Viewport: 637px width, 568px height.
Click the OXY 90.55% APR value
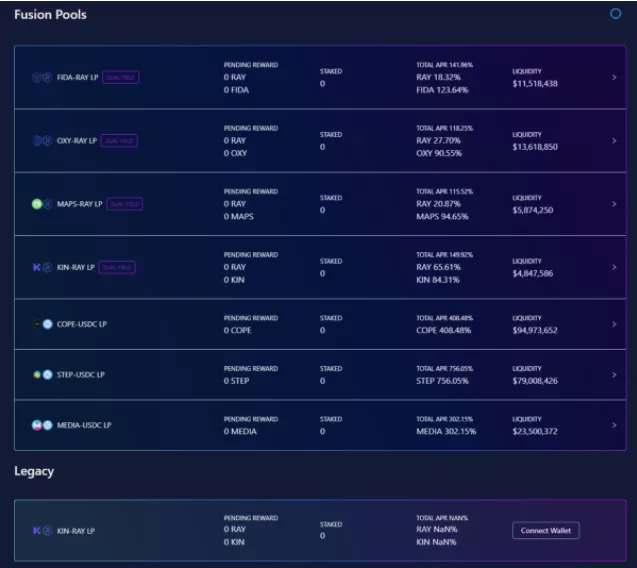tap(439, 153)
